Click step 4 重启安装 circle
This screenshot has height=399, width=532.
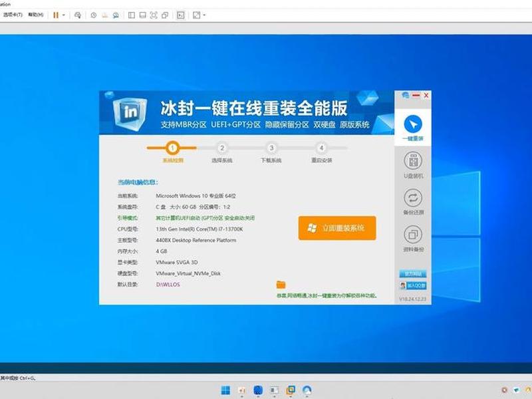click(321, 148)
